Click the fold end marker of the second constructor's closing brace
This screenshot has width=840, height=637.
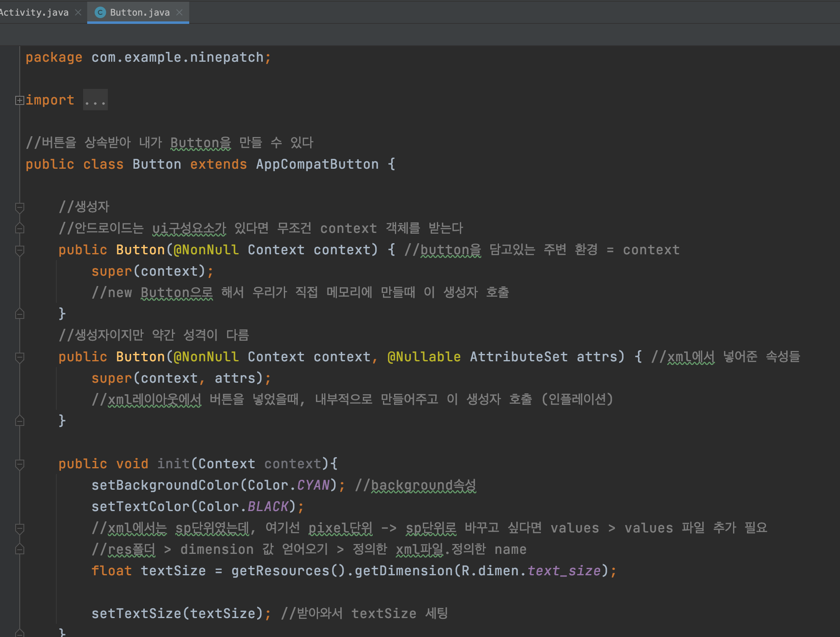click(x=19, y=421)
